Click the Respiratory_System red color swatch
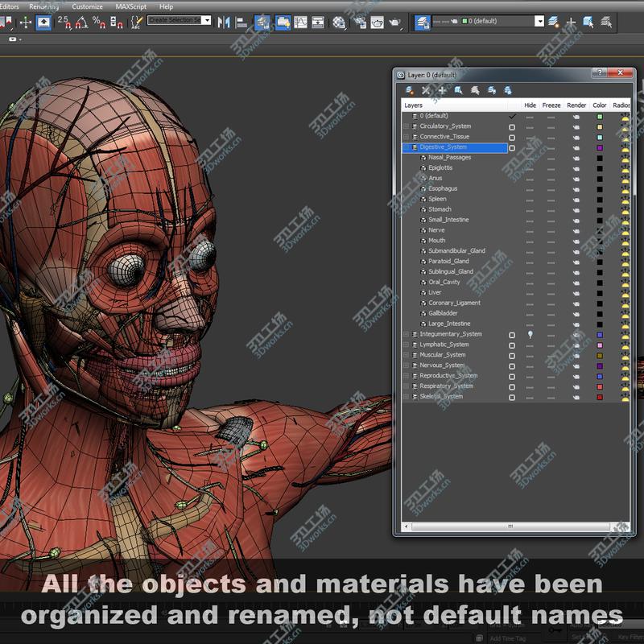 point(600,387)
